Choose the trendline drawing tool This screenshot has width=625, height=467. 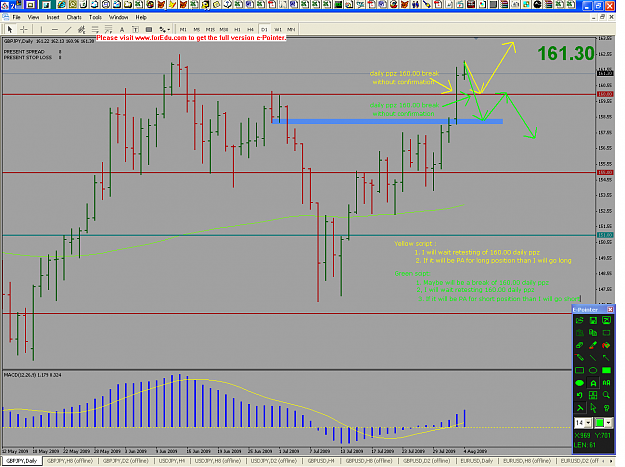coord(68,29)
